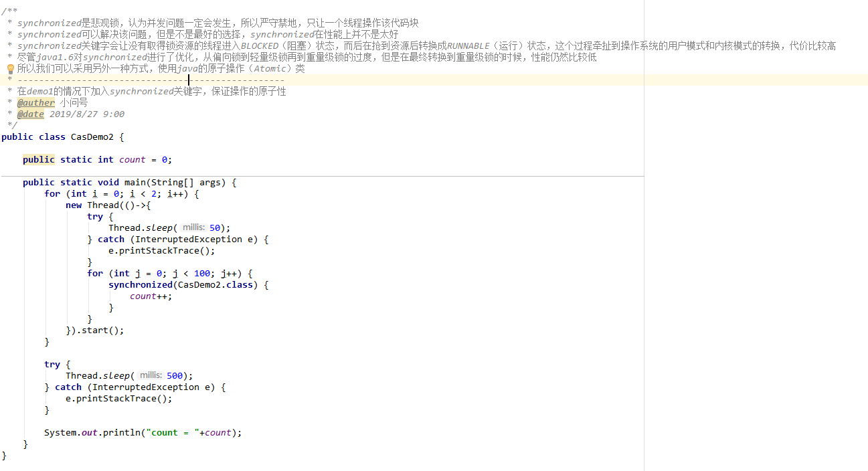Click the second catch (InterruptedException e) line
Image resolution: width=868 pixels, height=471 pixels.
[135, 387]
